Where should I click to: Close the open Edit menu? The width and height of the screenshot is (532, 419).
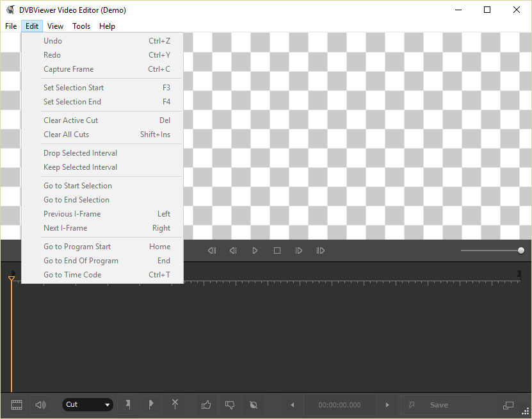pyautogui.click(x=32, y=26)
